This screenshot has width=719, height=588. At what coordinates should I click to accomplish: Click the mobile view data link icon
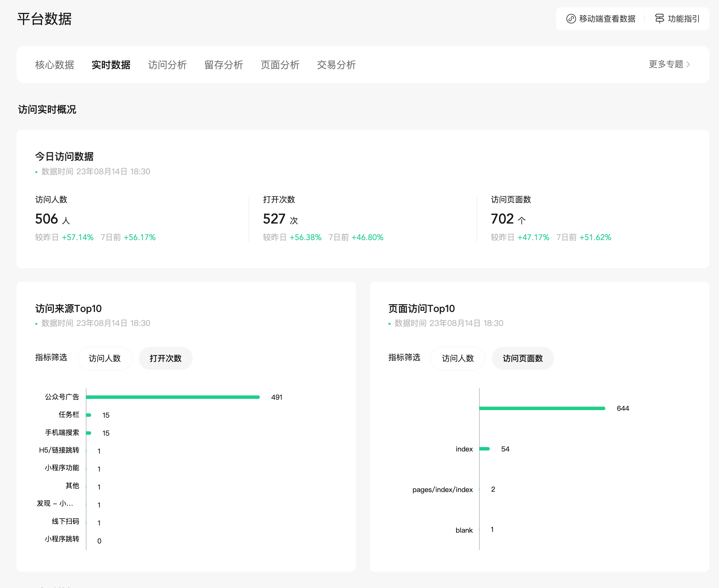pos(571,19)
